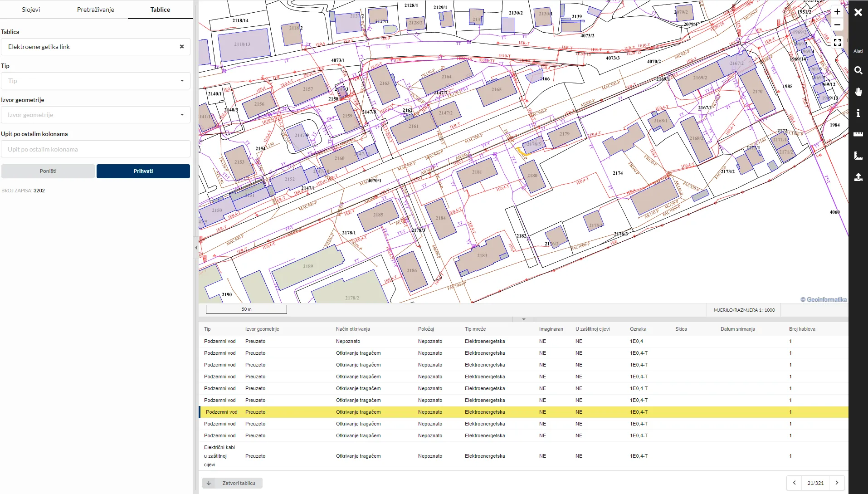Click the MJERILO/RAZMJERA 1 : 1000 scale display
The height and width of the screenshot is (494, 868).
[744, 310]
